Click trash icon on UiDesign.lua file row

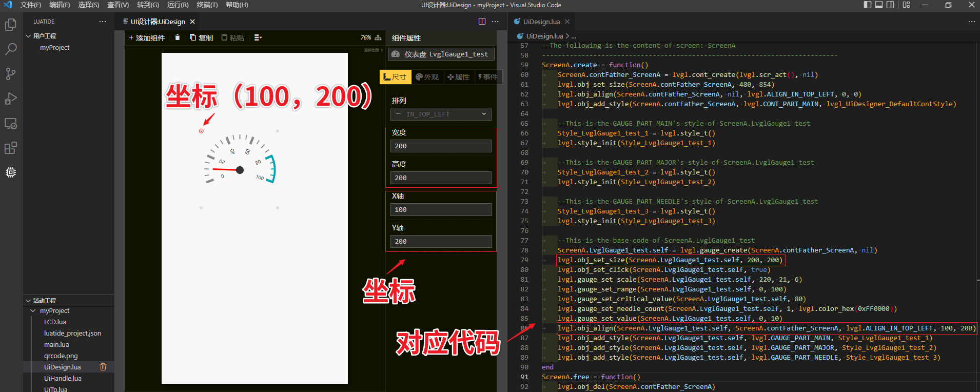103,367
